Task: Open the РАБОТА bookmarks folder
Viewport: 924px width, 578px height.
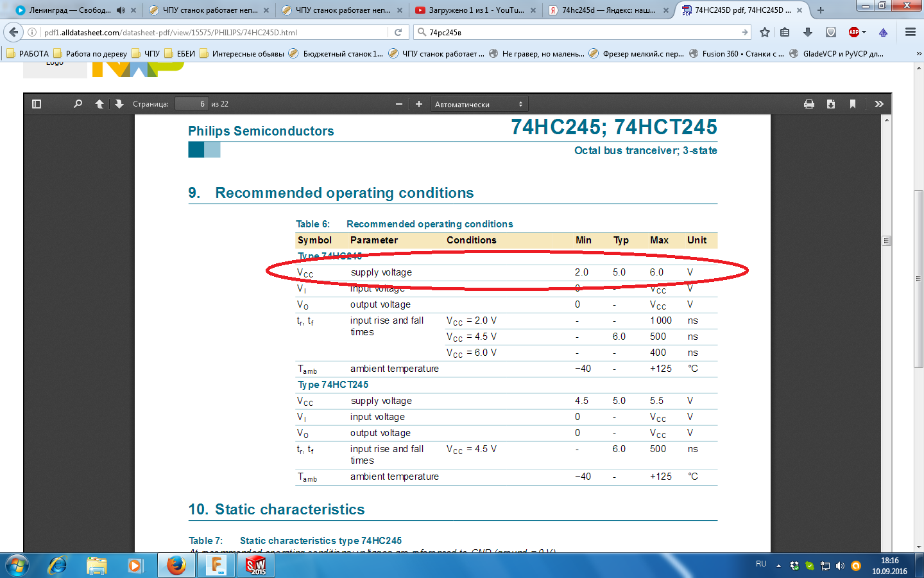Action: pyautogui.click(x=28, y=54)
